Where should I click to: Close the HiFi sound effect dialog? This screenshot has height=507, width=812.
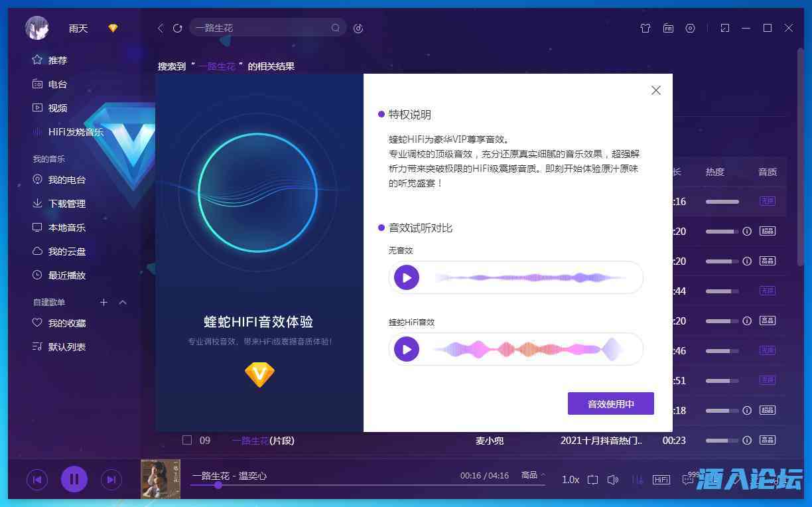[x=656, y=90]
